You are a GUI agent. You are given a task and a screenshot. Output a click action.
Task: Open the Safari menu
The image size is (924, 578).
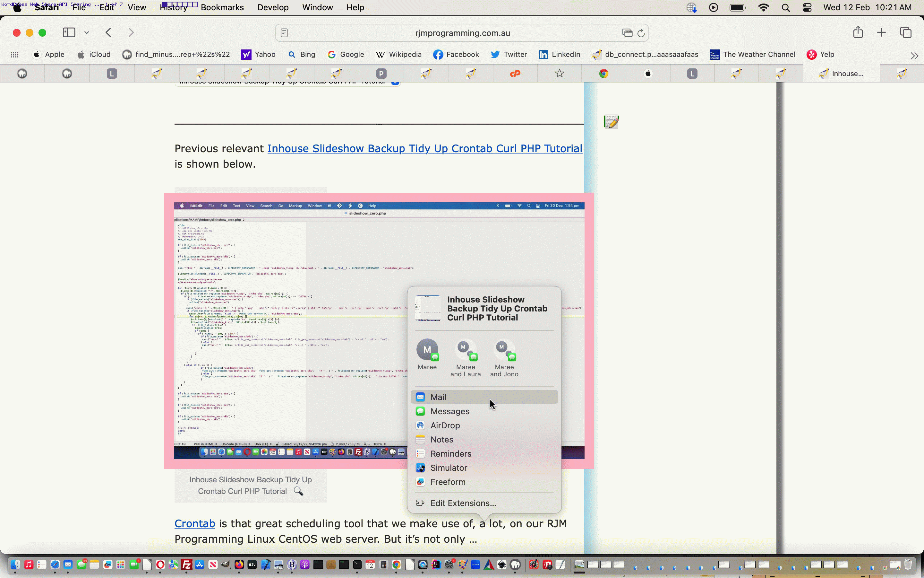pyautogui.click(x=47, y=7)
